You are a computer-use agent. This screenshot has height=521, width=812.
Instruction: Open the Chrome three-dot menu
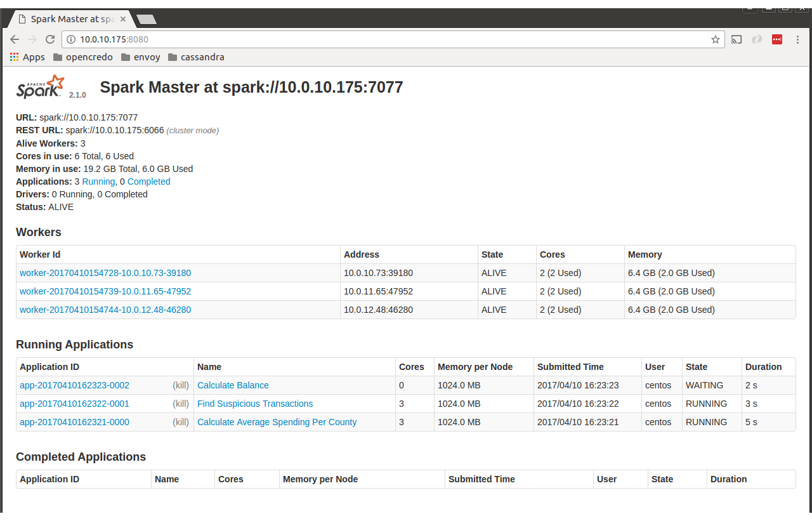[x=797, y=39]
